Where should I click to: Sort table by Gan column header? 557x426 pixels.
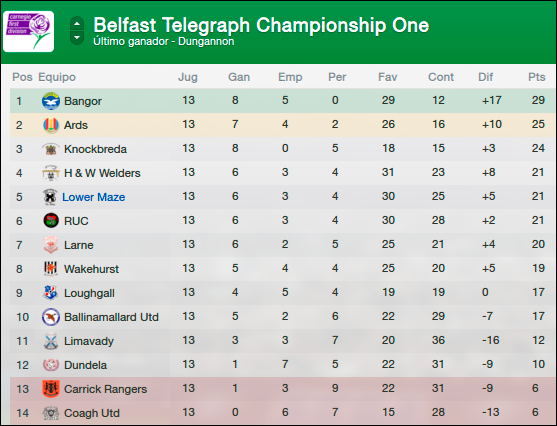point(239,77)
